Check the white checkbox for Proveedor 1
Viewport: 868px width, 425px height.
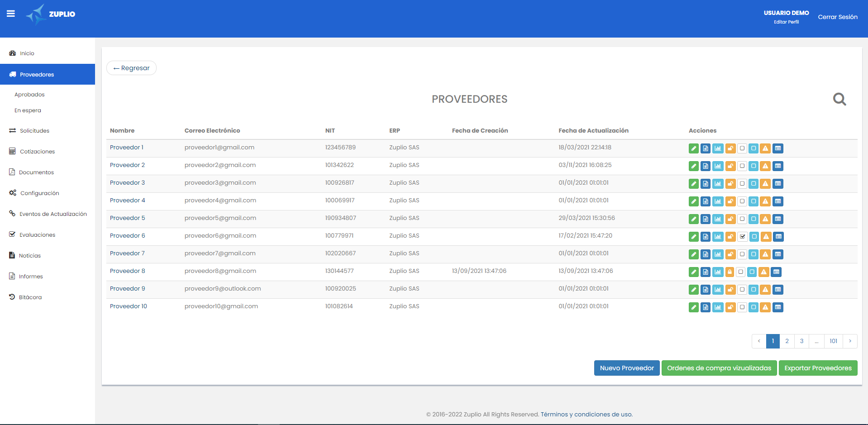(742, 148)
